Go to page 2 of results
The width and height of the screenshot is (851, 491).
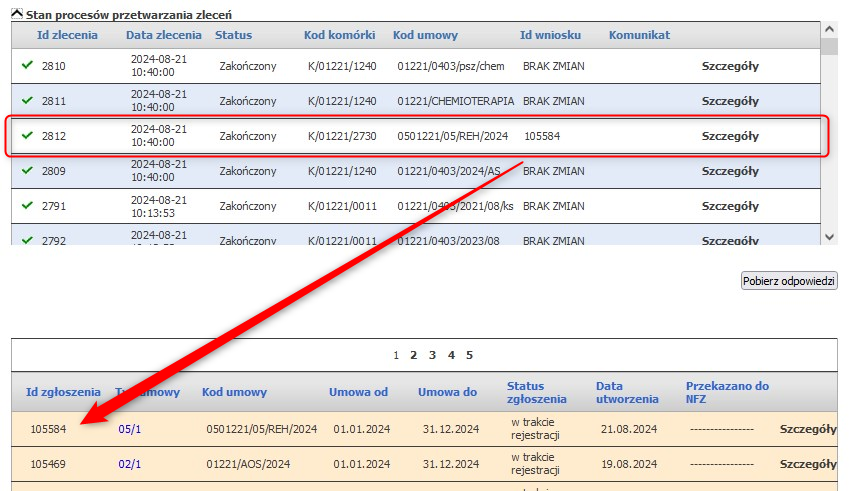point(414,355)
